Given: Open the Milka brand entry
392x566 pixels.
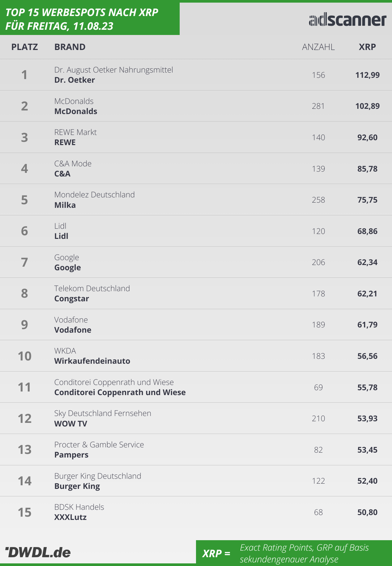Looking at the screenshot, I should (x=65, y=205).
